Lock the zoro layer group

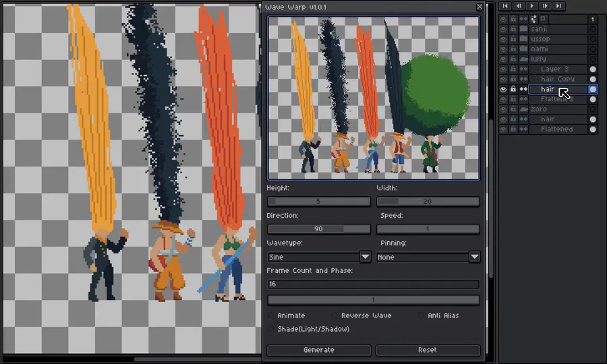pyautogui.click(x=513, y=109)
